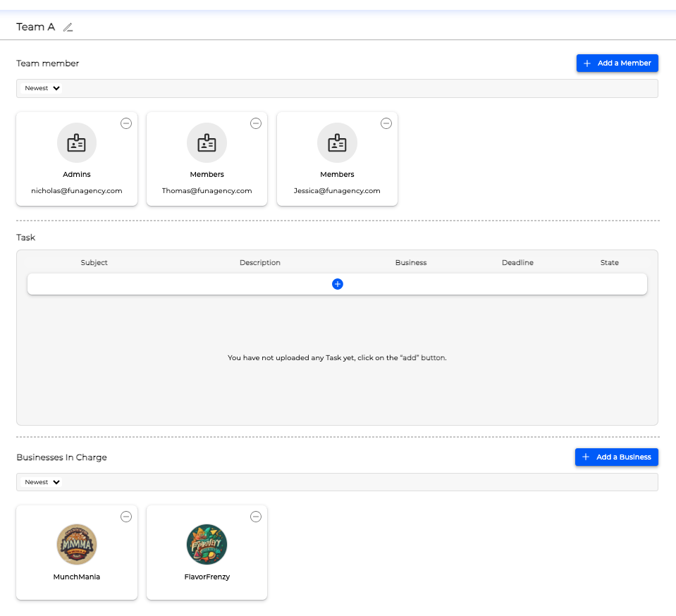Click the Deadline column header
676x616 pixels.
pos(517,263)
